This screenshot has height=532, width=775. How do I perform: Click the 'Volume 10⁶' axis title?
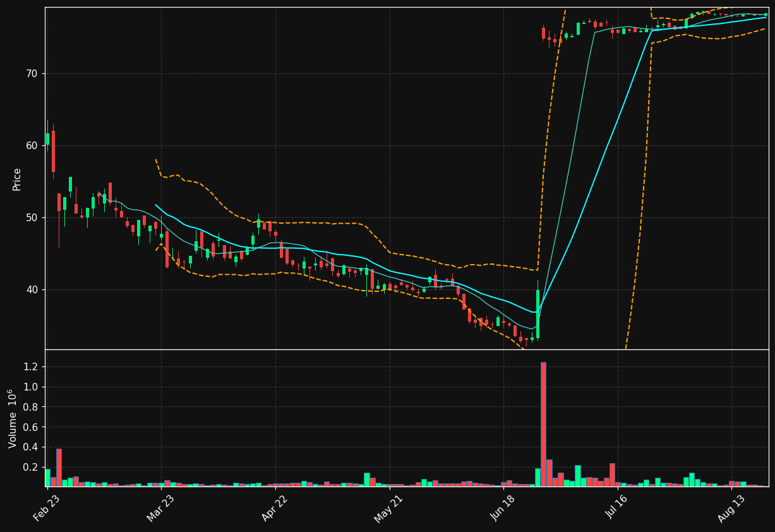13,418
